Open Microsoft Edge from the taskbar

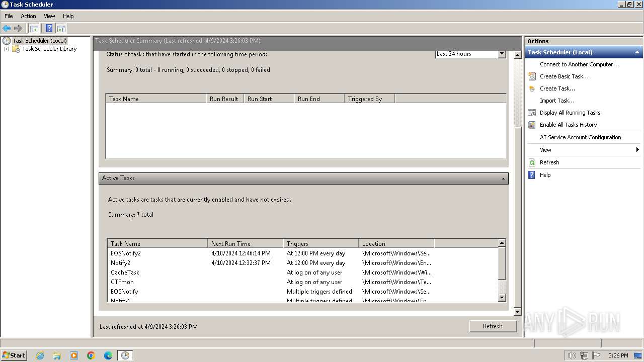tap(108, 355)
